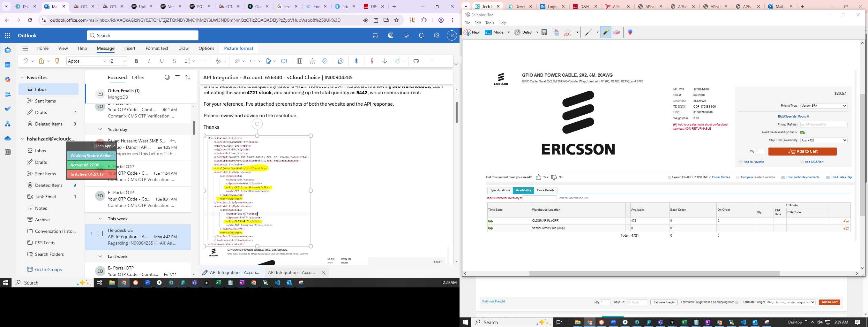Open More apps at bottom of Outlook rail
This screenshot has height=327, width=868.
[x=7, y=152]
